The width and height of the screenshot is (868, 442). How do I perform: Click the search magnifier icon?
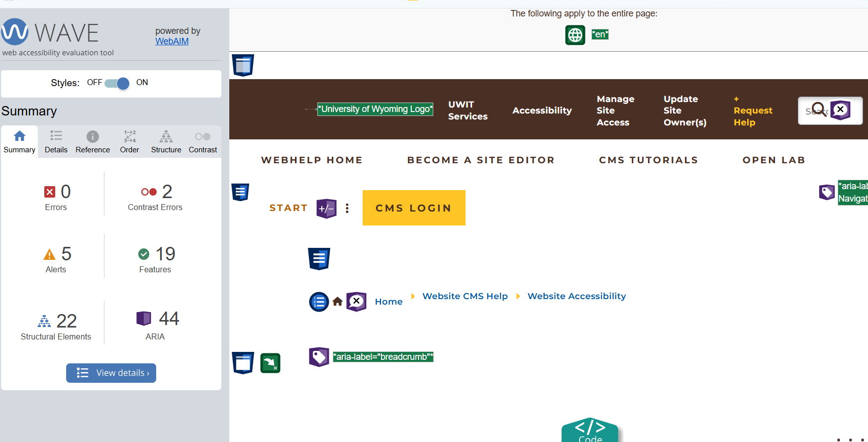pyautogui.click(x=819, y=109)
